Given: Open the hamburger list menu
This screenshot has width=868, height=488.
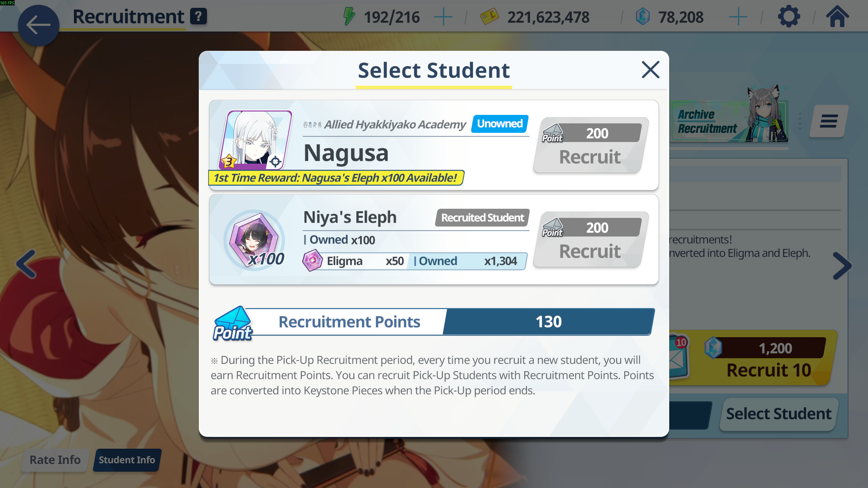Looking at the screenshot, I should (x=829, y=121).
